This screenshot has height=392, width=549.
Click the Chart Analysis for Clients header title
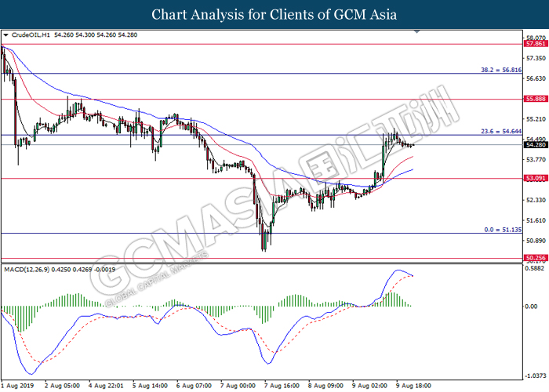[x=274, y=15]
